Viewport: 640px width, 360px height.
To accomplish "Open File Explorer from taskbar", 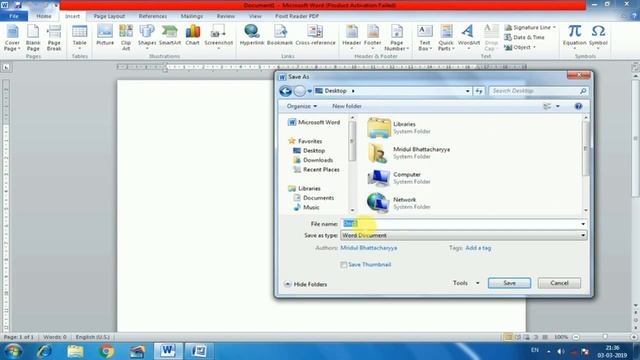I will coord(75,351).
